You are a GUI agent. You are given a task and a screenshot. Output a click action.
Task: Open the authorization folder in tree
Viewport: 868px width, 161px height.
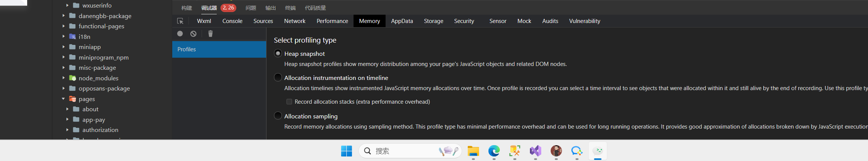(100, 130)
